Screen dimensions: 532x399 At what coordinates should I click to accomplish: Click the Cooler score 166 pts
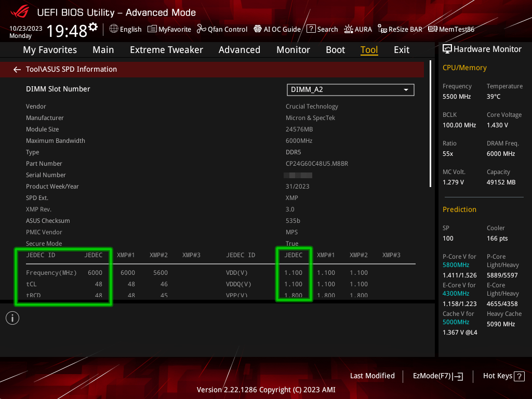click(497, 238)
